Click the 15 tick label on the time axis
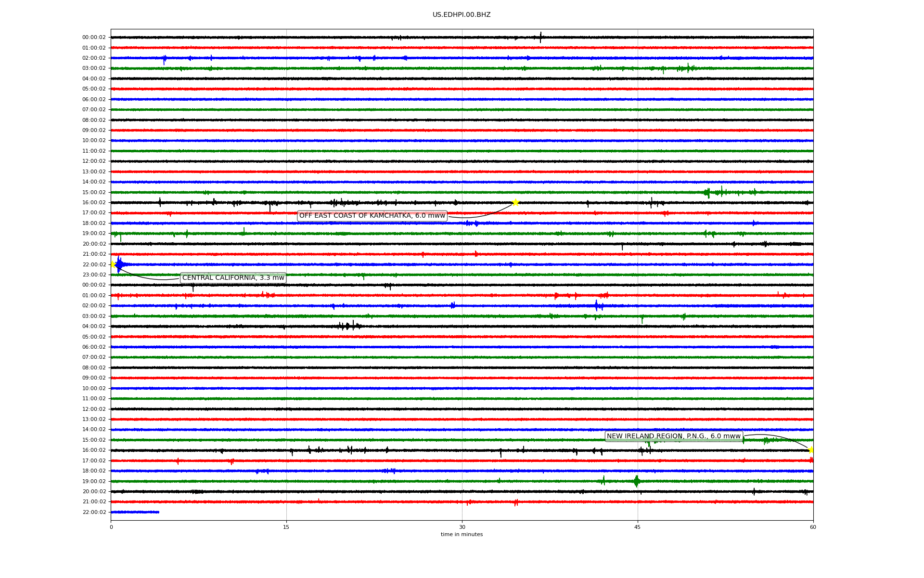The image size is (924, 578). [x=286, y=527]
